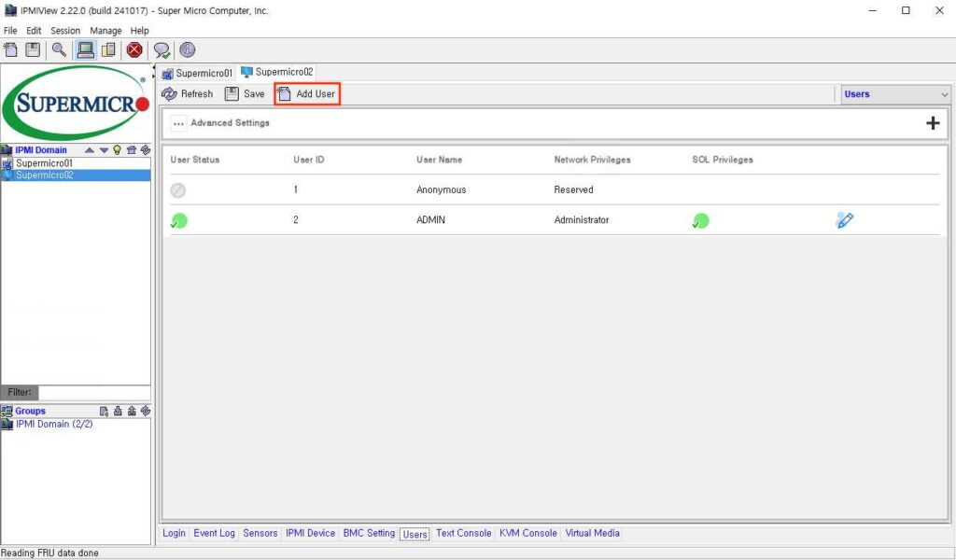
Task: Click the export tray icon in Groups header
Action: pyautogui.click(x=132, y=412)
